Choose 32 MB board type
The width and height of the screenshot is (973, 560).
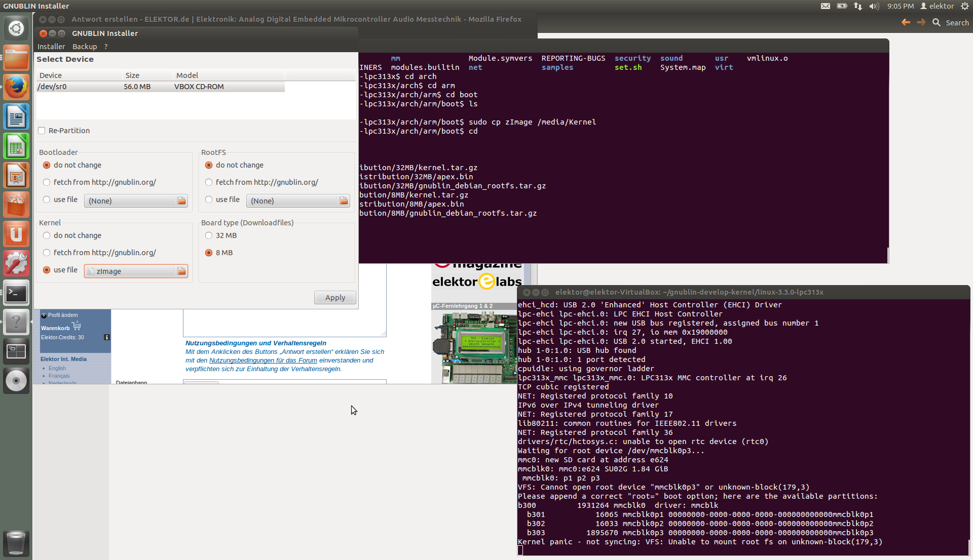tap(209, 235)
